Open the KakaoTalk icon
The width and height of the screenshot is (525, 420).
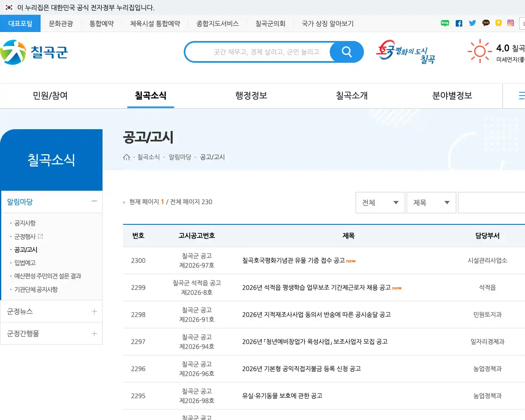(486, 23)
